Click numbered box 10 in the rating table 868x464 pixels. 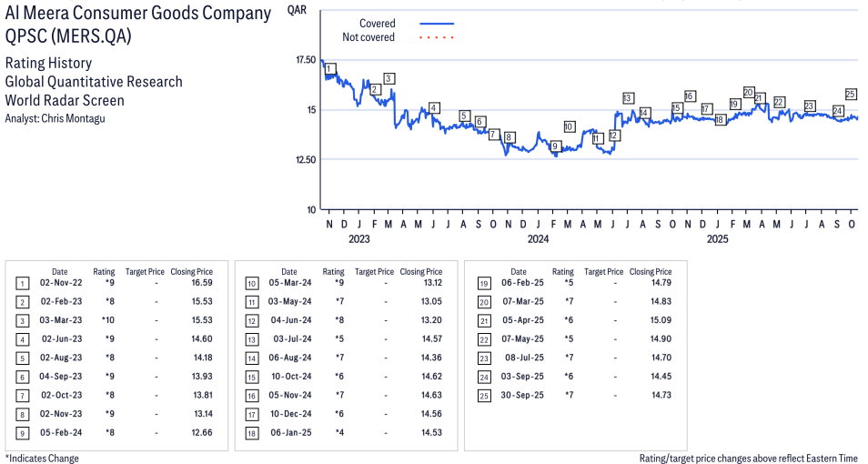[251, 284]
